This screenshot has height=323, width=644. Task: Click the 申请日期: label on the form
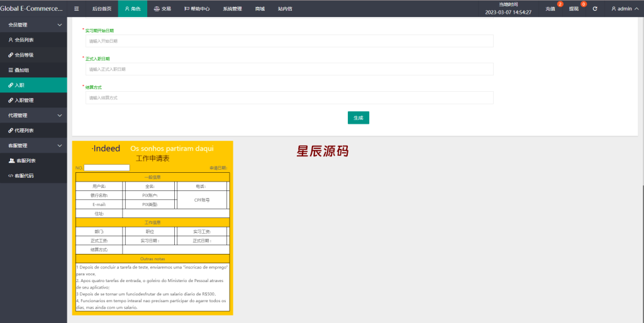(218, 168)
